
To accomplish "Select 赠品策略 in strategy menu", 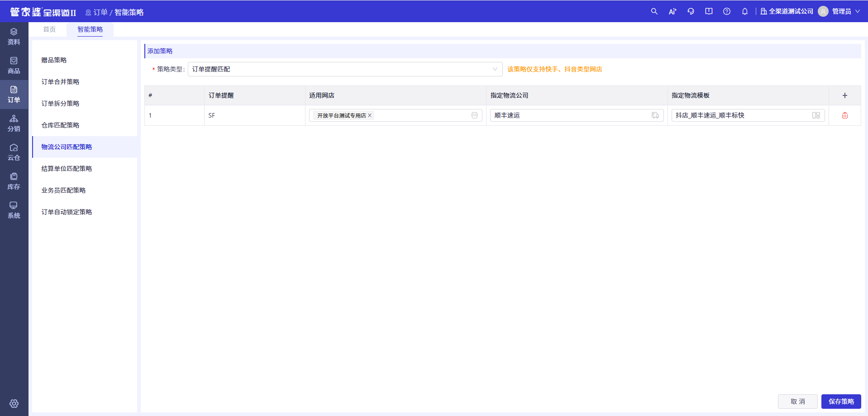I will point(85,60).
